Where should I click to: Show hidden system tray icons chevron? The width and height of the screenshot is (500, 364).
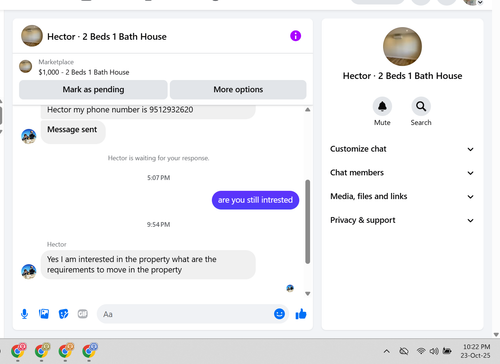click(387, 351)
